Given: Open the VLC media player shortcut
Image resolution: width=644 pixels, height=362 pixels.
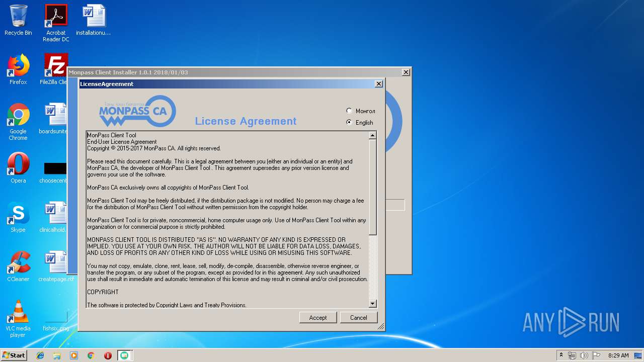Looking at the screenshot, I should [x=18, y=319].
